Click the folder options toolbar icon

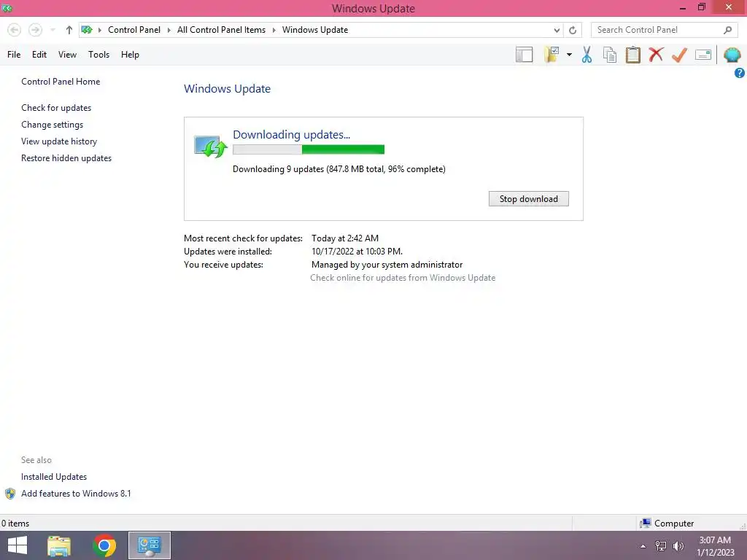tap(551, 55)
